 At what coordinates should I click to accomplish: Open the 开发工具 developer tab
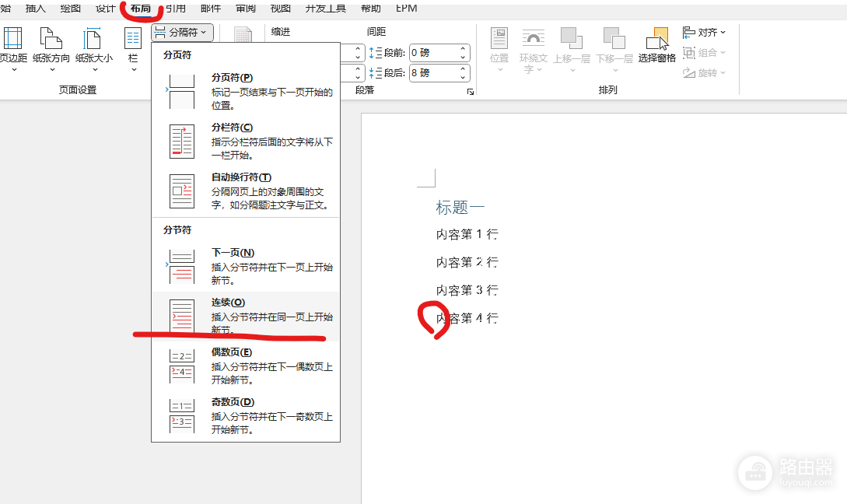(x=325, y=8)
